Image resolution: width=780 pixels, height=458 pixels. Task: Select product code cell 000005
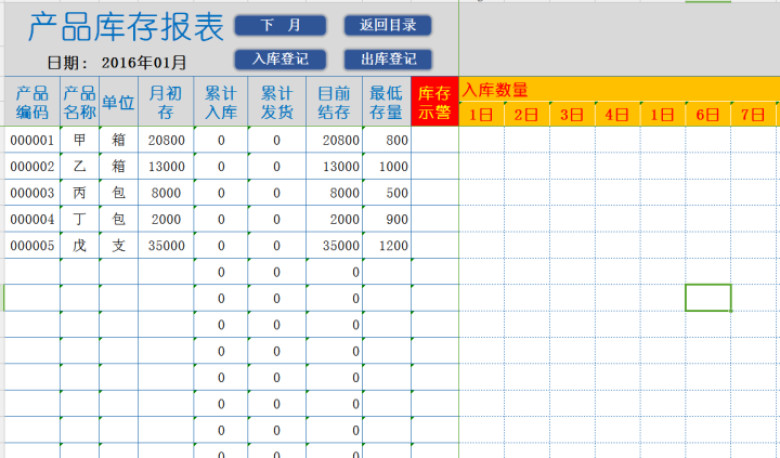[x=32, y=246]
